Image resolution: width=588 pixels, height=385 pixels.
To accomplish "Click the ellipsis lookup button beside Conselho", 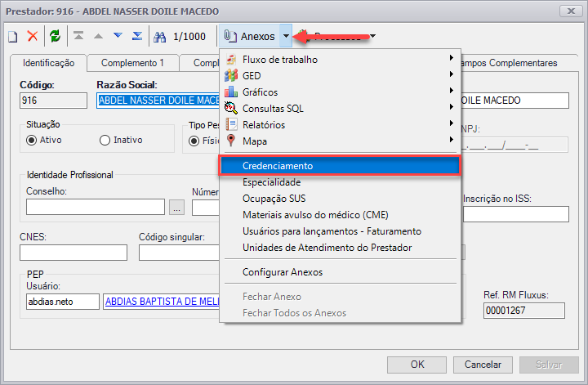I will coord(176,207).
